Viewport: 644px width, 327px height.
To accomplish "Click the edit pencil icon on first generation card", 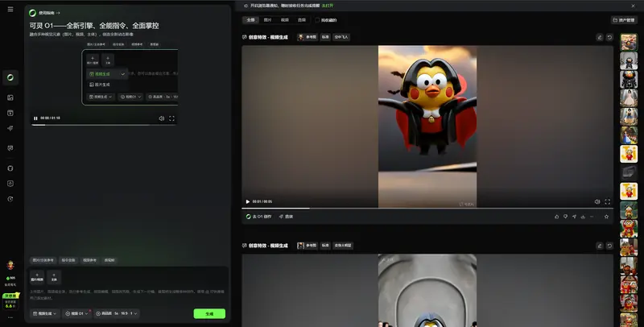I will coord(599,37).
